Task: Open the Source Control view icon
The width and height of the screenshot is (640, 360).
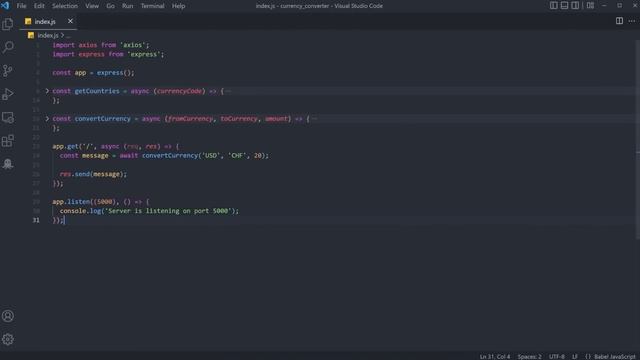Action: click(x=8, y=71)
